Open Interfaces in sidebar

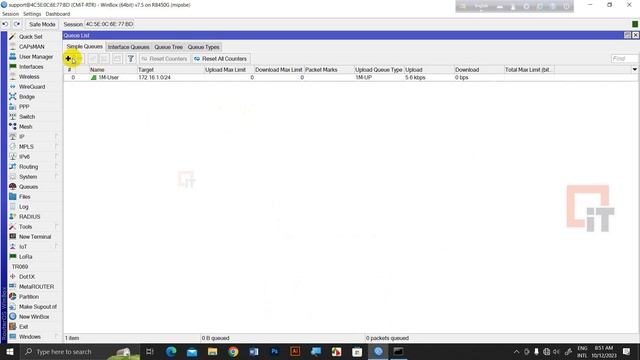tap(31, 67)
